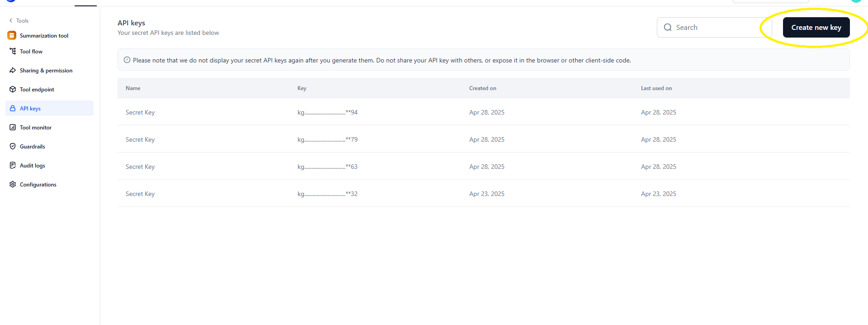Click the Last used on column header

(x=656, y=88)
